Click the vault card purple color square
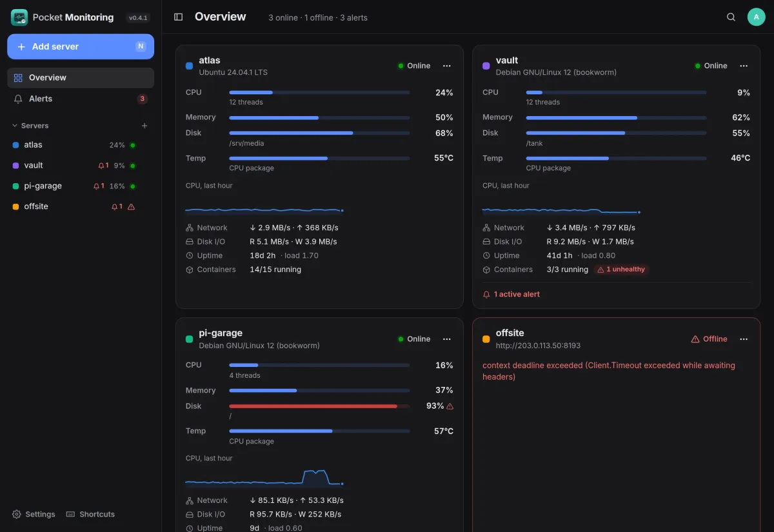The height and width of the screenshot is (532, 774). pos(486,66)
